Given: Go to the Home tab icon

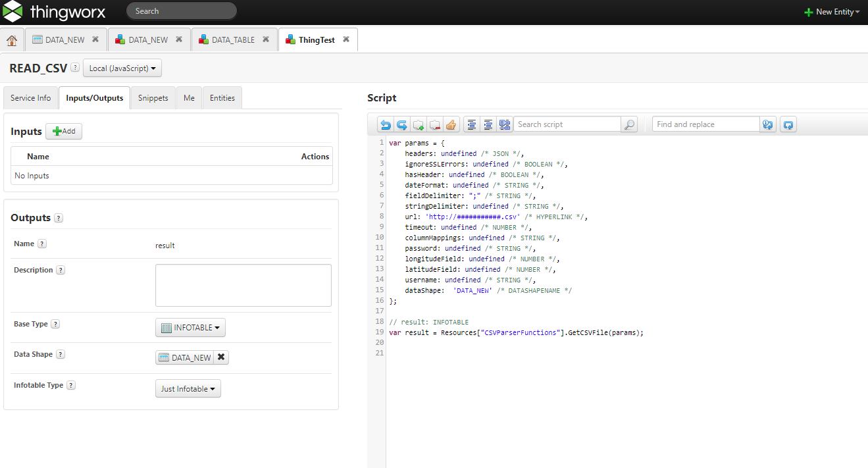Looking at the screenshot, I should [12, 40].
